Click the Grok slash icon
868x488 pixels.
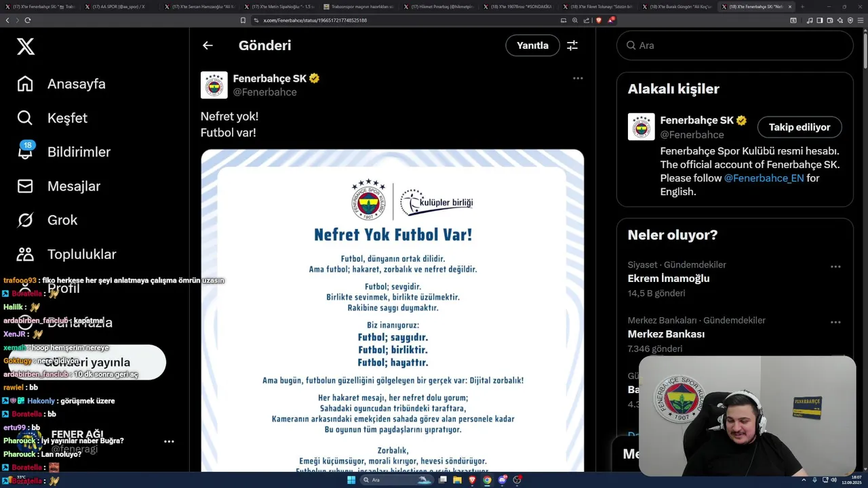tap(25, 220)
